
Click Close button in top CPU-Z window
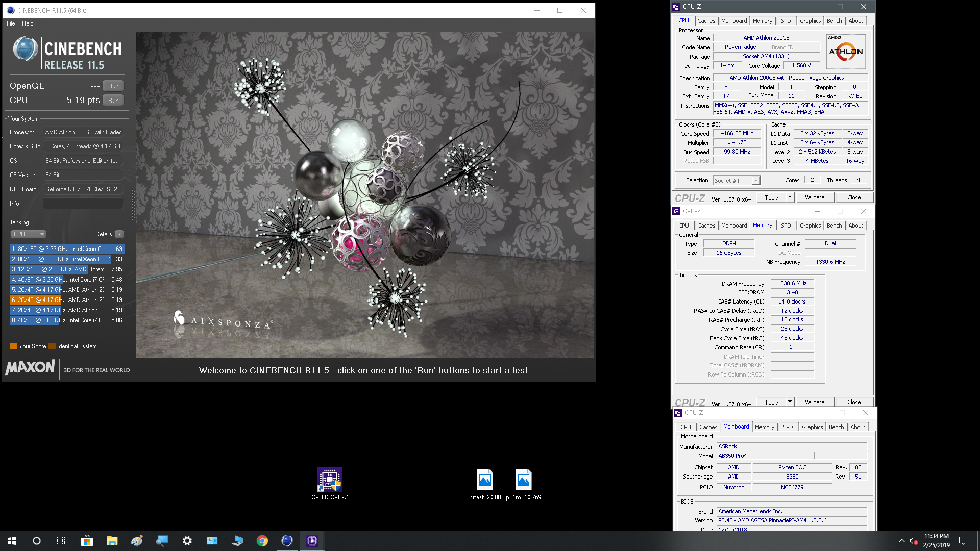[x=854, y=197]
